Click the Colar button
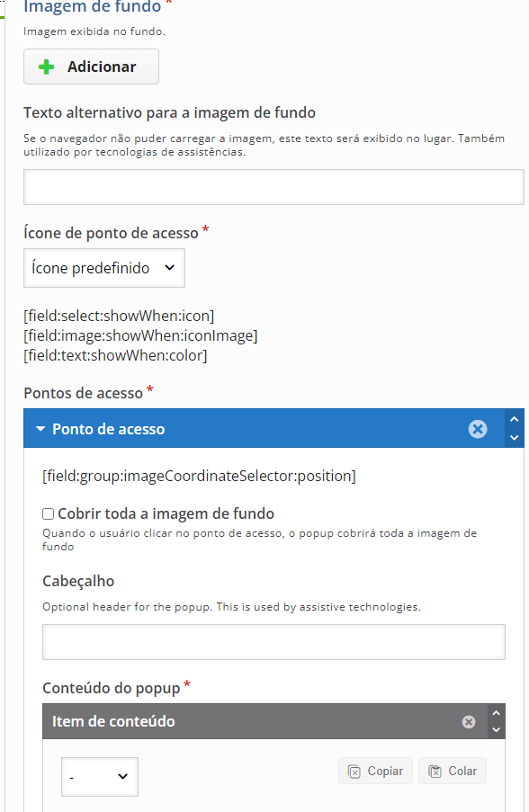 [453, 772]
